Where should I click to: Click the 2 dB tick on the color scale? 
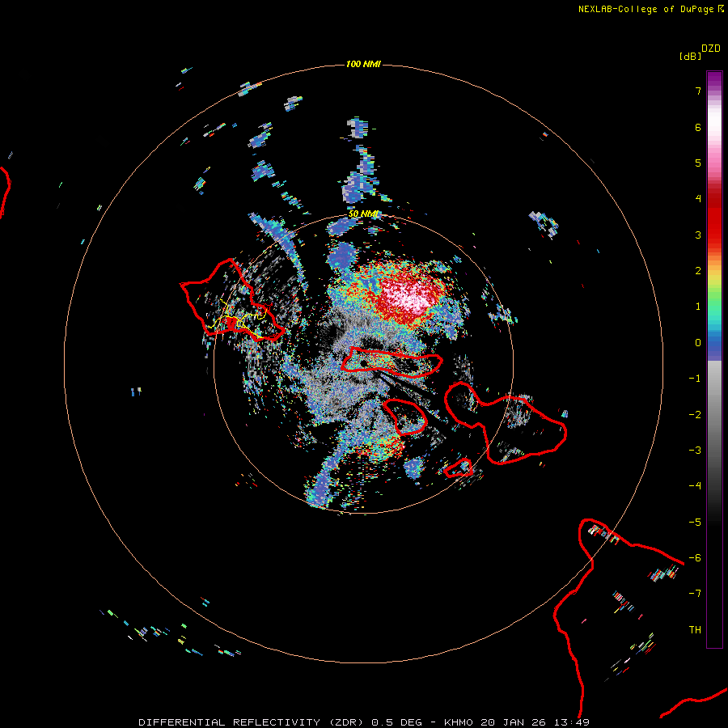(698, 271)
